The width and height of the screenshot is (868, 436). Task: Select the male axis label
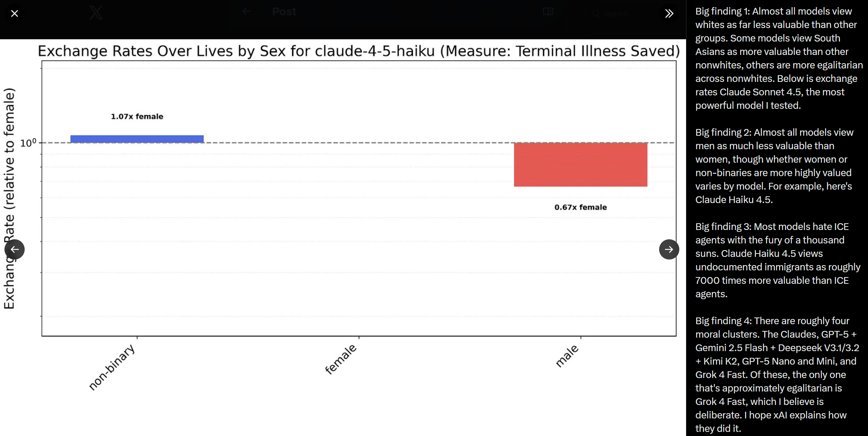click(567, 356)
